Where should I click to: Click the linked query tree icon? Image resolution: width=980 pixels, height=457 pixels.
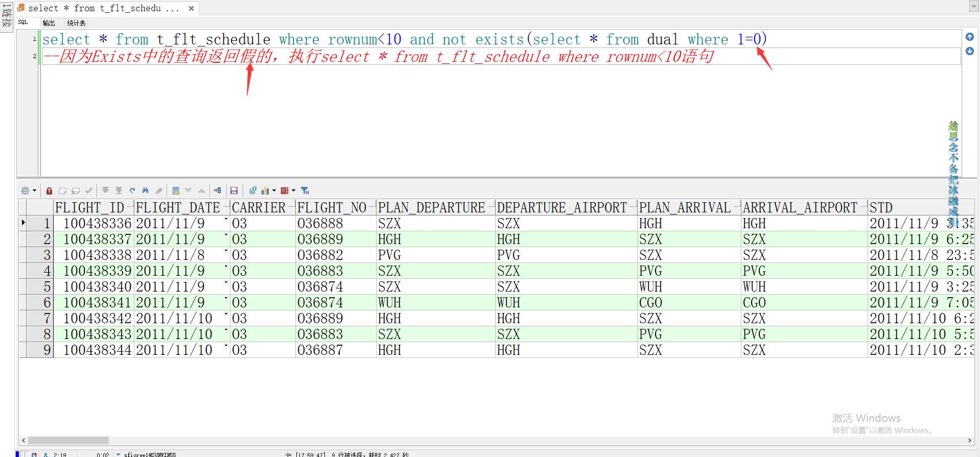[x=218, y=190]
